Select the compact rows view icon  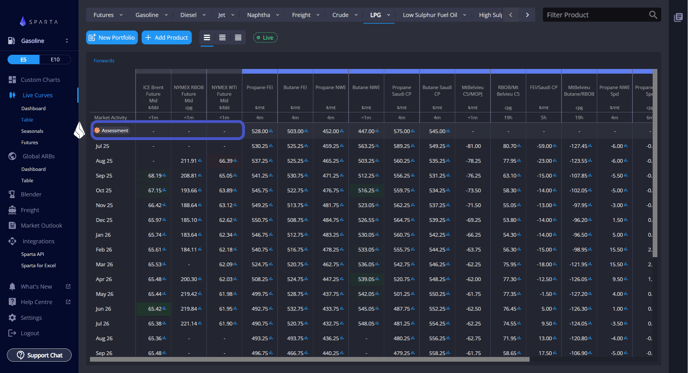[x=207, y=38]
